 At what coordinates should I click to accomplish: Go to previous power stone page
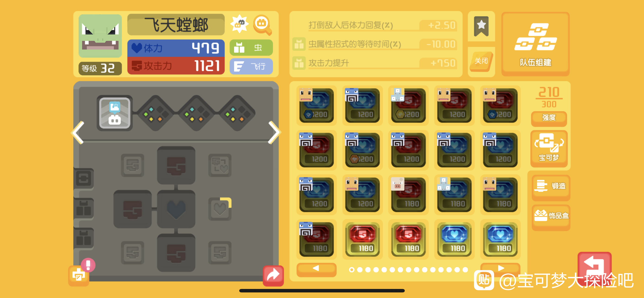pos(316,269)
